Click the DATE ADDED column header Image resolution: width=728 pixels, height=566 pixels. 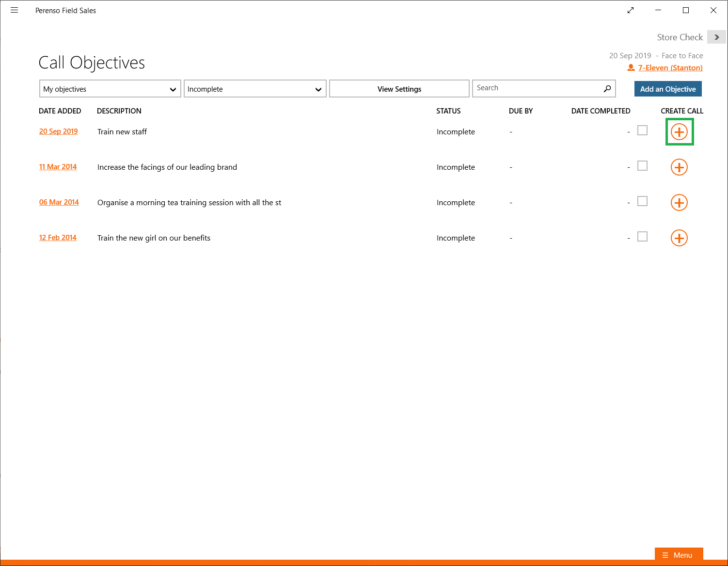pos(60,111)
